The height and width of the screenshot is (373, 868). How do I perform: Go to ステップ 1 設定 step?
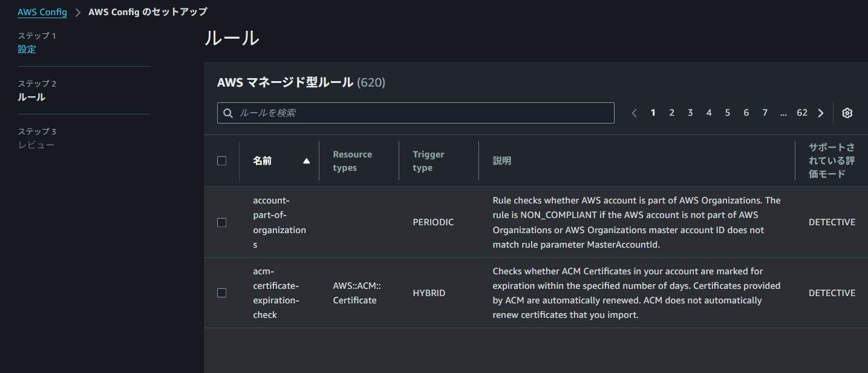coord(27,50)
